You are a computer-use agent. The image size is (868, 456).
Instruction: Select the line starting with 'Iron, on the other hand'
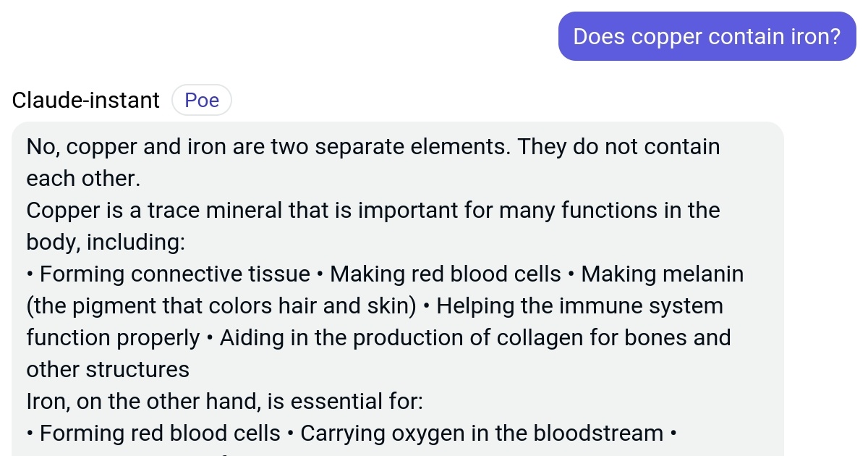coord(224,401)
